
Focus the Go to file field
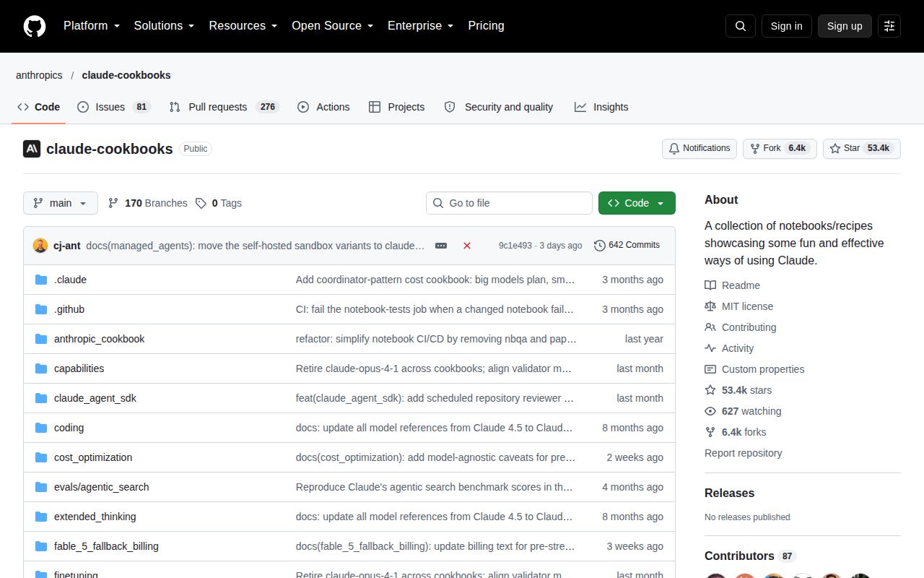(x=509, y=203)
